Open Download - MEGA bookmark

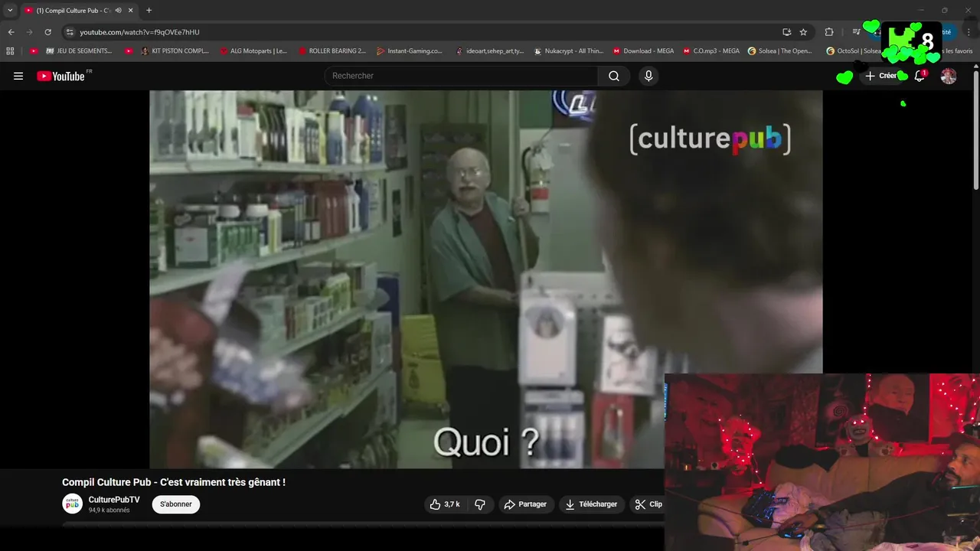(x=643, y=51)
